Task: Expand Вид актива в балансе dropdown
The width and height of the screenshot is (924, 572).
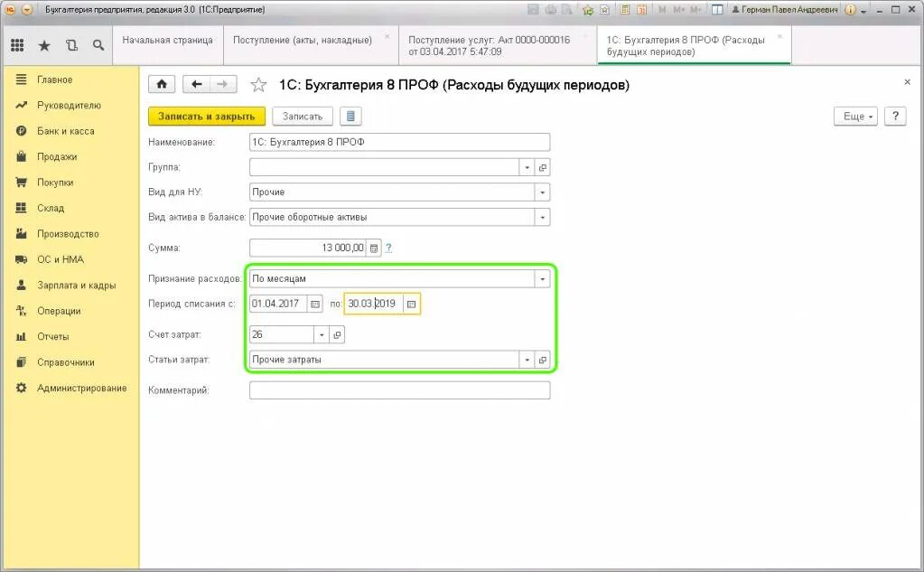Action: [542, 218]
